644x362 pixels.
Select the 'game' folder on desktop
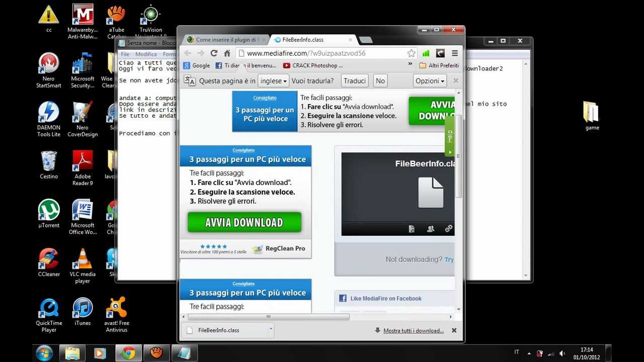pos(592,116)
